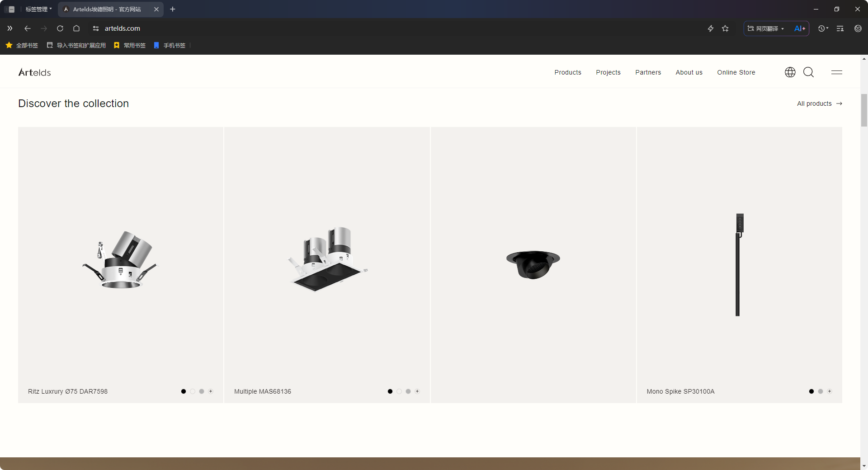
Task: Open the site search magnifier icon
Action: 808,72
